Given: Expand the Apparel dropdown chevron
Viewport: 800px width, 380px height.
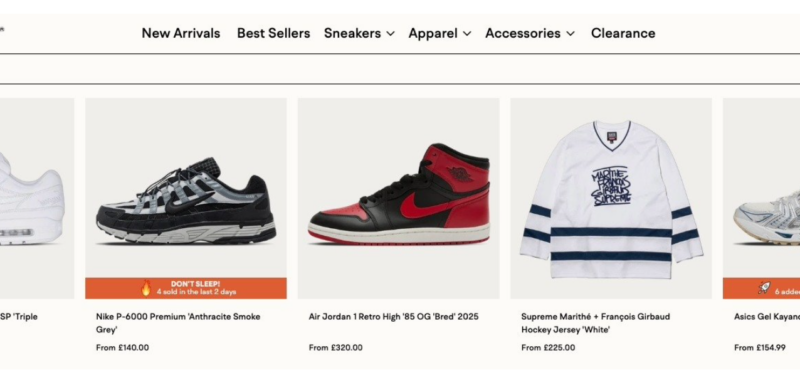Looking at the screenshot, I should 467,34.
